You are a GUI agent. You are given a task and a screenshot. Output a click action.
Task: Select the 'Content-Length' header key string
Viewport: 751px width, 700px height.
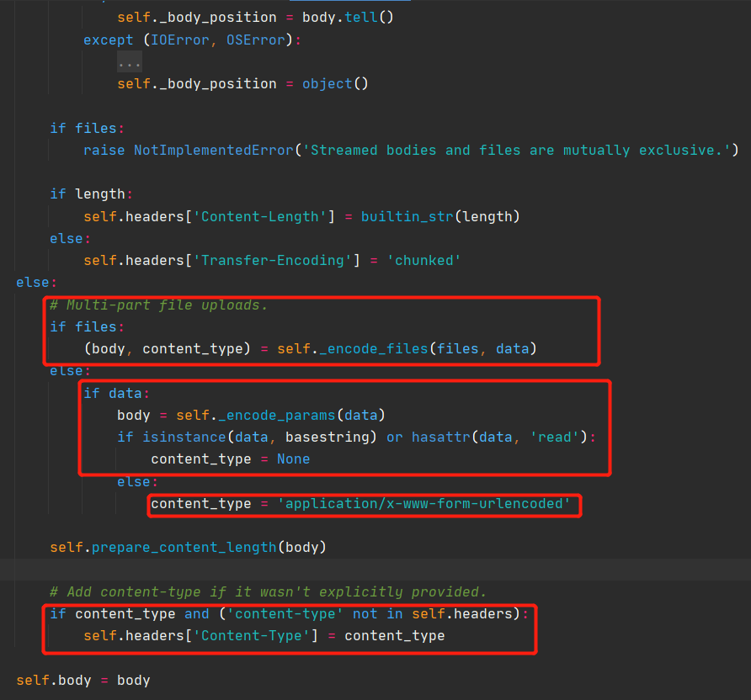click(x=260, y=216)
